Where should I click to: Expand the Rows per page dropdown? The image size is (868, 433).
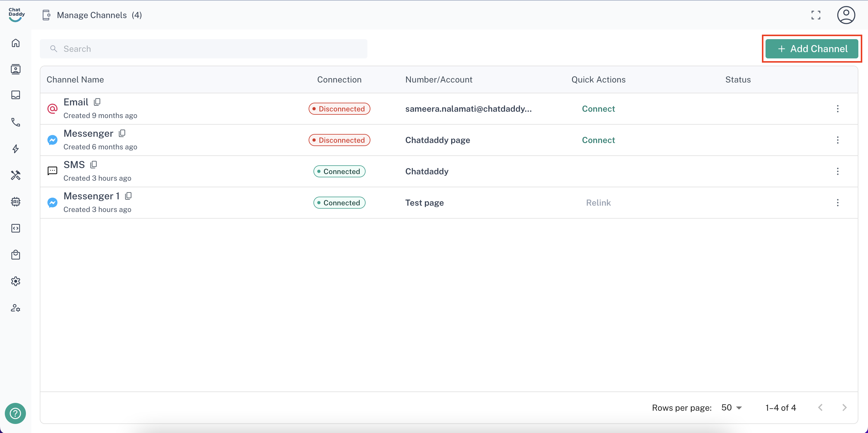[x=731, y=407]
